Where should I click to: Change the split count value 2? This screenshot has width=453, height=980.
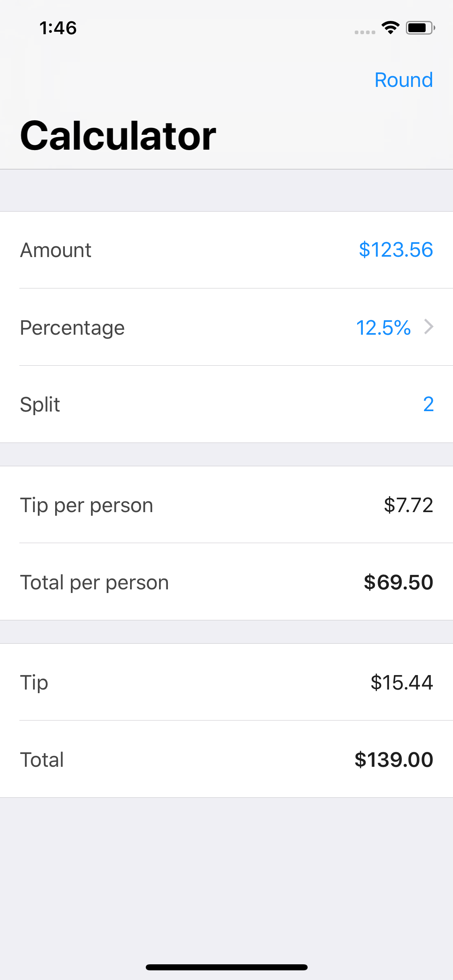pos(428,404)
